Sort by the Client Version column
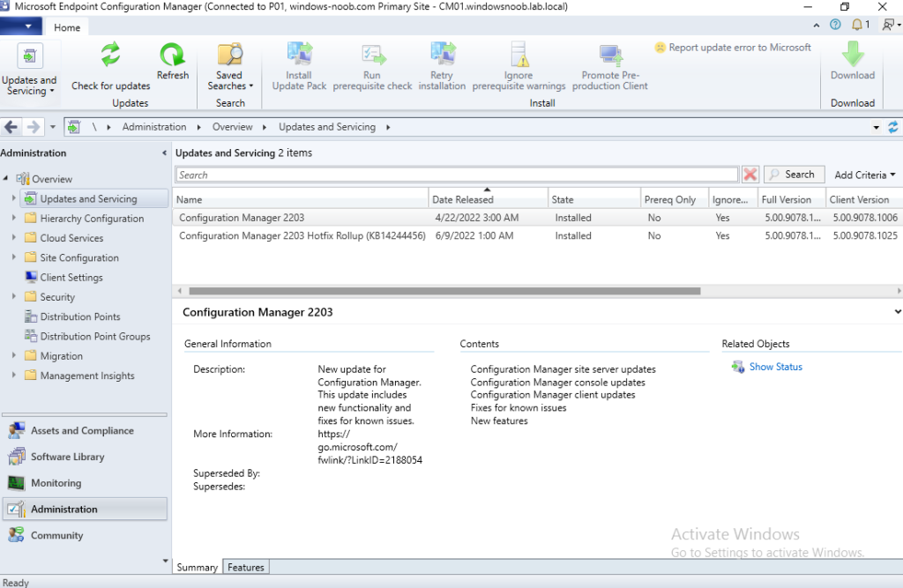 (864, 199)
